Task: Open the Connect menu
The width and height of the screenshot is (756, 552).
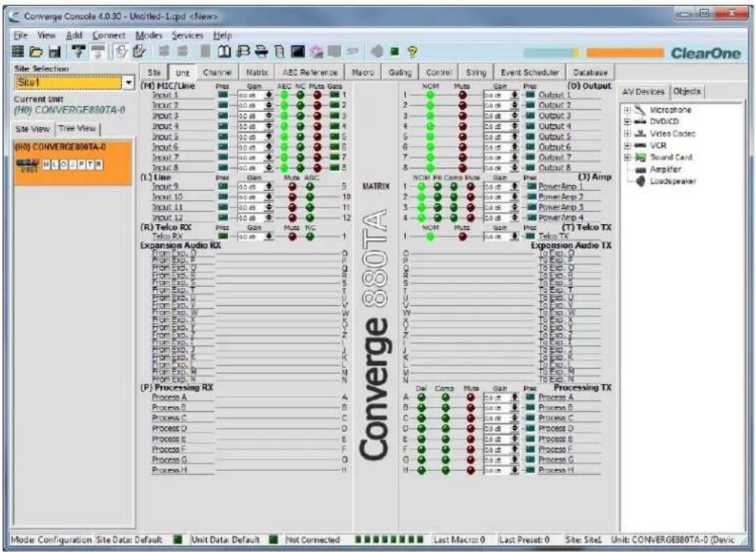Action: [109, 35]
